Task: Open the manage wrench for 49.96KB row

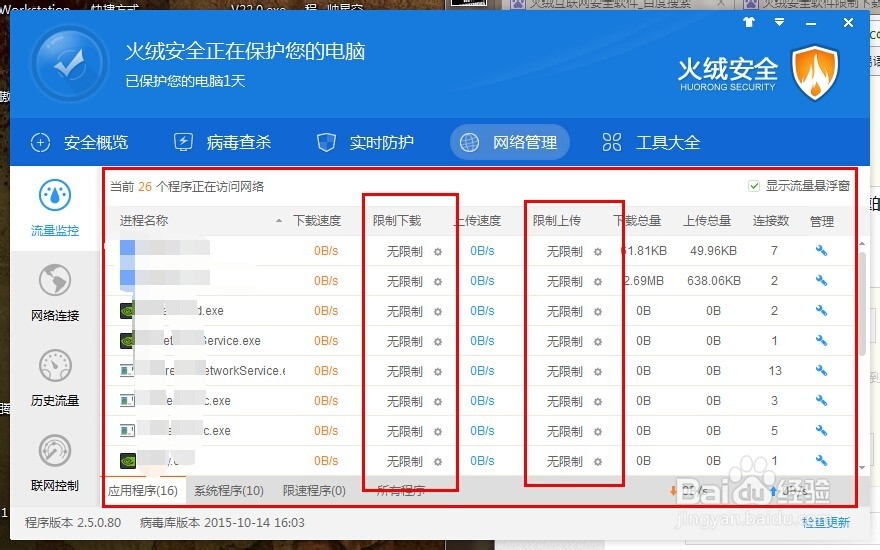Action: click(821, 251)
